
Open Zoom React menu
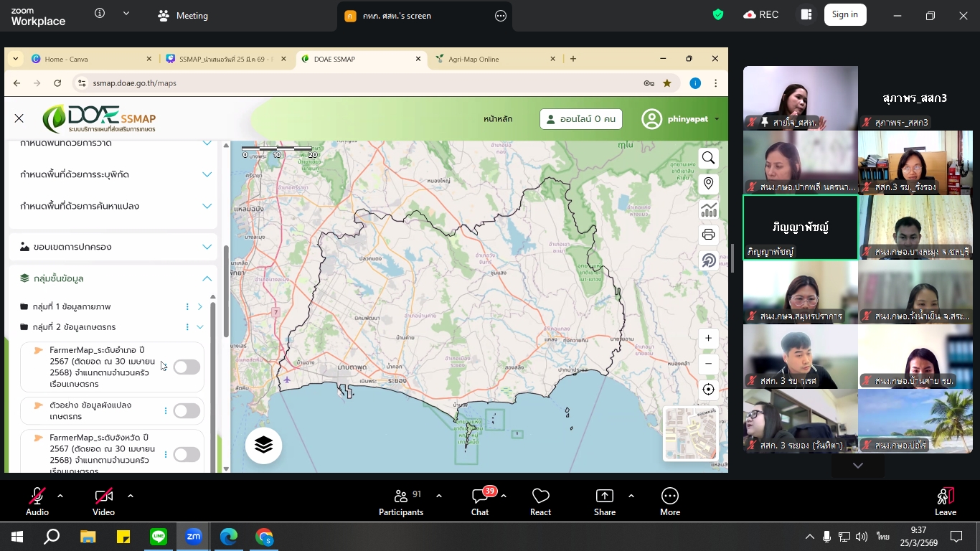coord(540,501)
